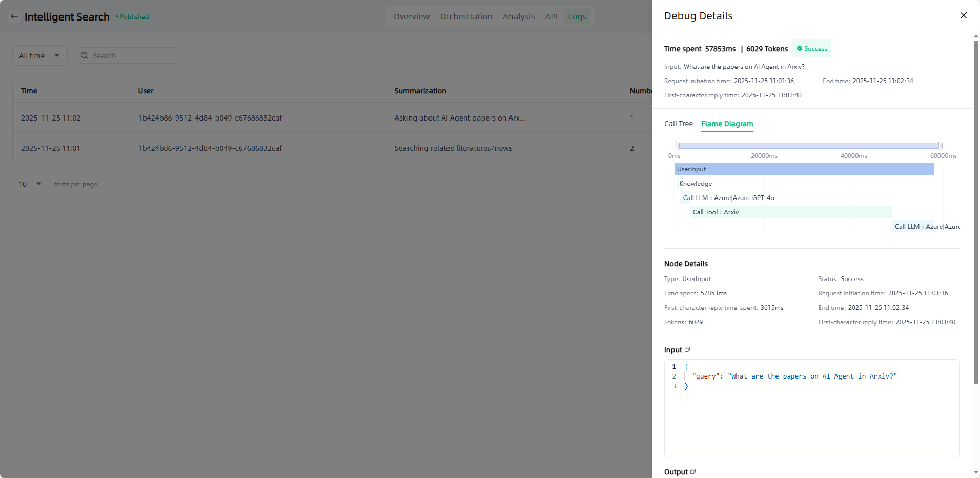
Task: Select the UserInput bar in flame diagram
Action: click(x=804, y=169)
